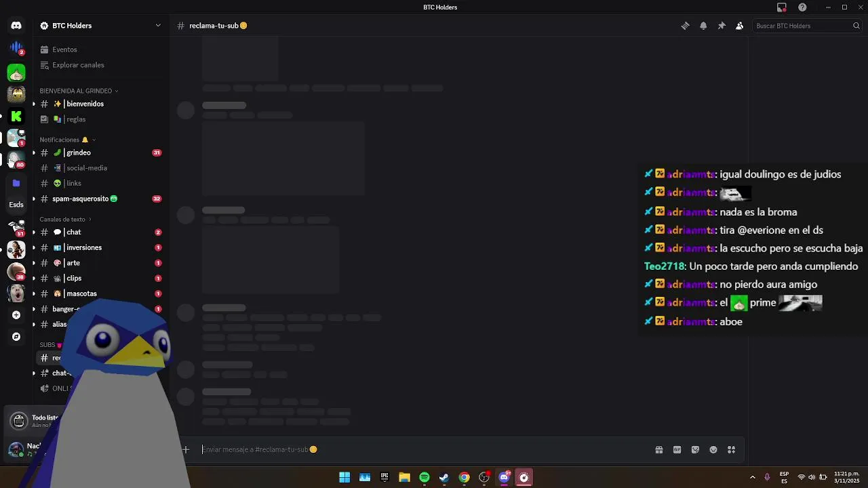Click the message attachment plus button
The image size is (868, 488).
click(x=185, y=449)
